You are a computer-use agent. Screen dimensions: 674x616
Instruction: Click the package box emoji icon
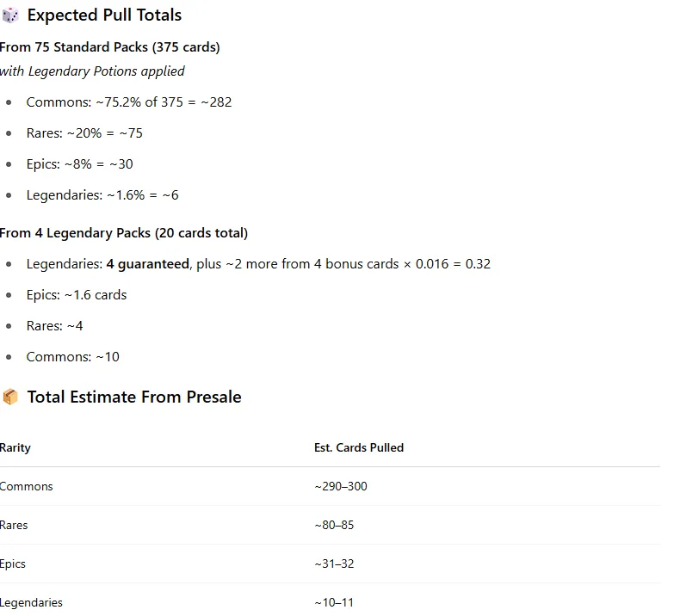(x=10, y=397)
